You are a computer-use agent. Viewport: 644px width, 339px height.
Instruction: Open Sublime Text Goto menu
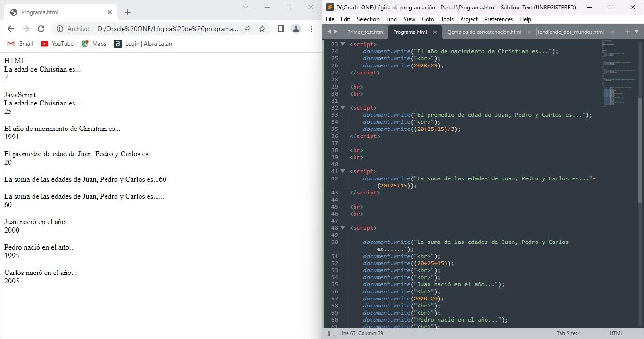pos(428,19)
